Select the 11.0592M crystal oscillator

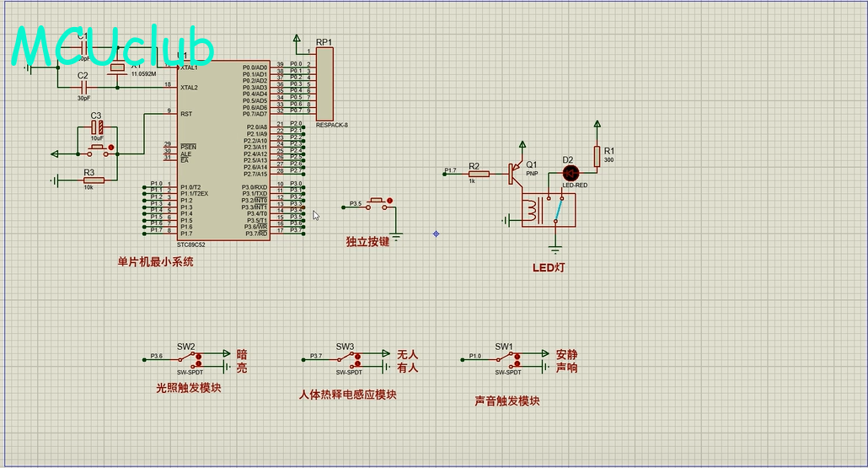coord(118,67)
